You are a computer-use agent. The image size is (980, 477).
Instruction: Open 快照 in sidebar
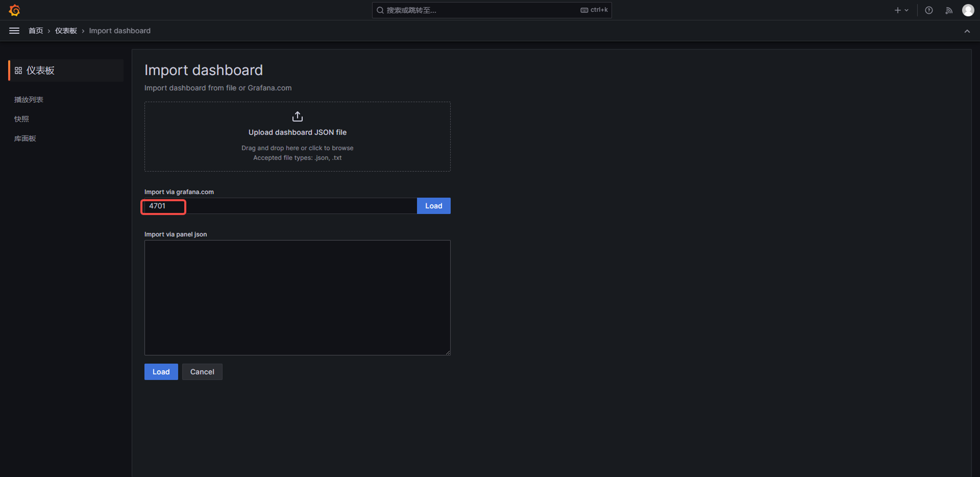tap(21, 119)
